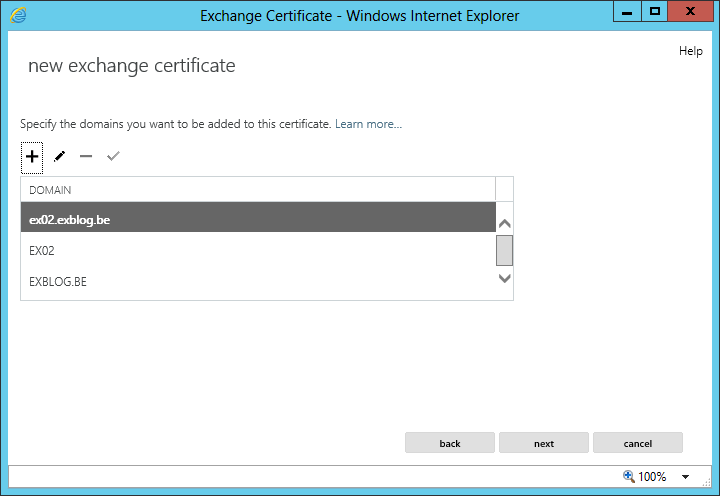
Task: Open the Learn more link
Action: (x=368, y=124)
